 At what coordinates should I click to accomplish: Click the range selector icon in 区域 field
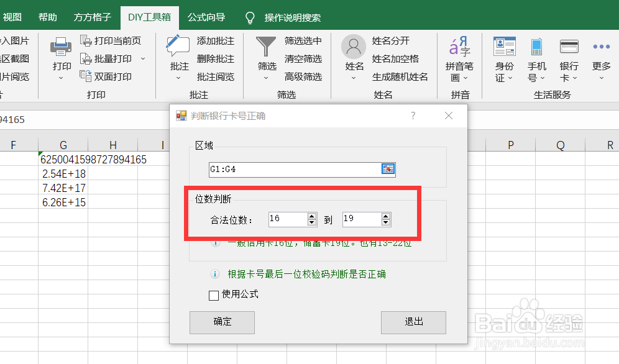tap(388, 168)
